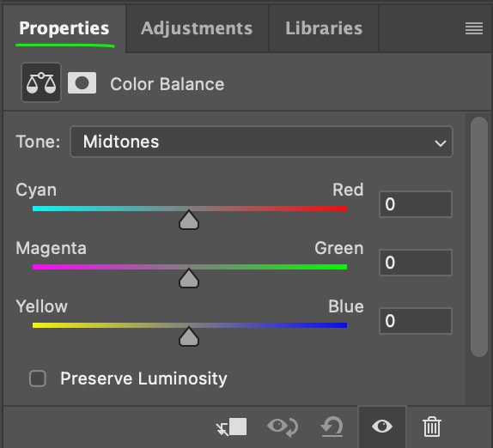Delete the adjustment layer with the trash icon
The width and height of the screenshot is (493, 448).
432,427
